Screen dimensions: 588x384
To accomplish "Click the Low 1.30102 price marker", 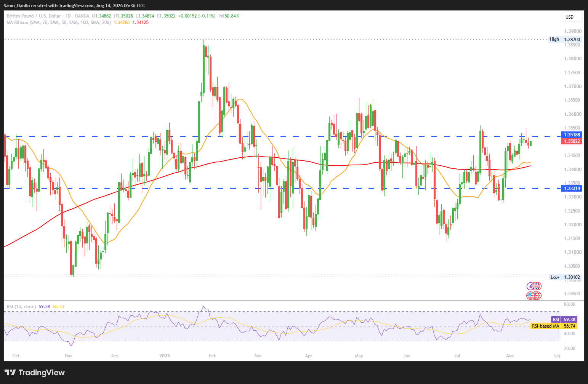I will pyautogui.click(x=566, y=277).
